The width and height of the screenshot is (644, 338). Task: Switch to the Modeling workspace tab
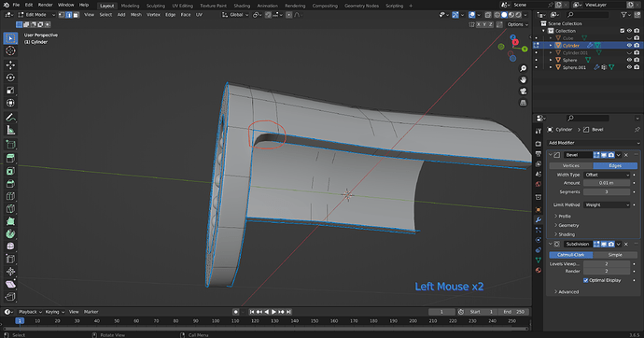tap(130, 6)
